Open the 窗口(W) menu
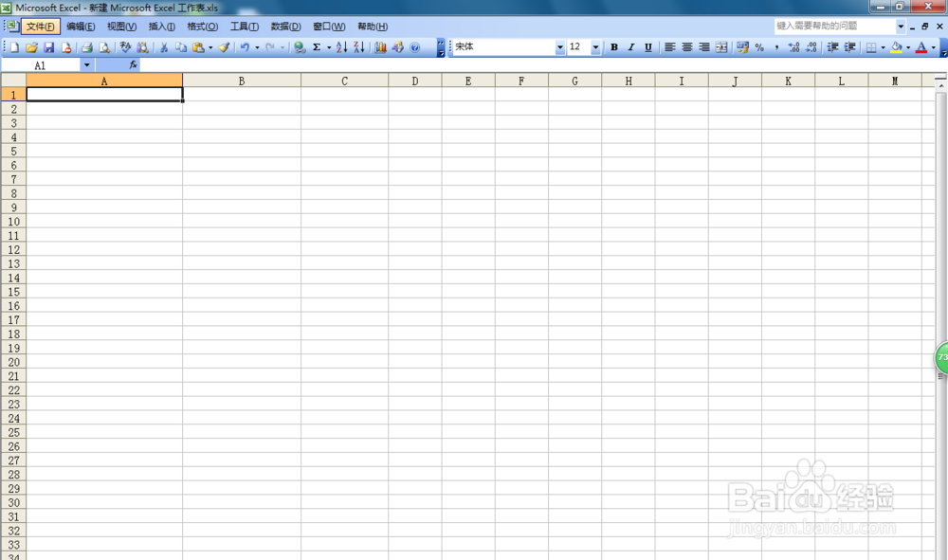Image resolution: width=948 pixels, height=560 pixels. pyautogui.click(x=329, y=27)
